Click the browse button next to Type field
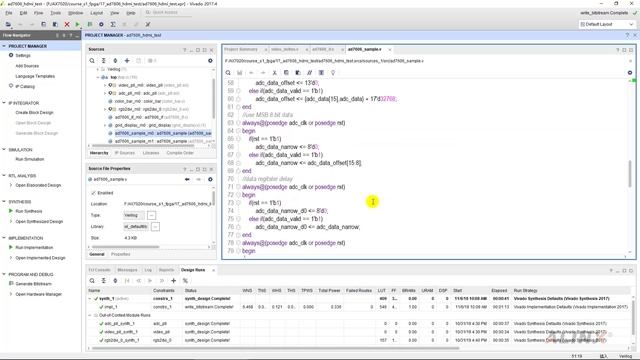This screenshot has height=360, width=640. tap(151, 216)
